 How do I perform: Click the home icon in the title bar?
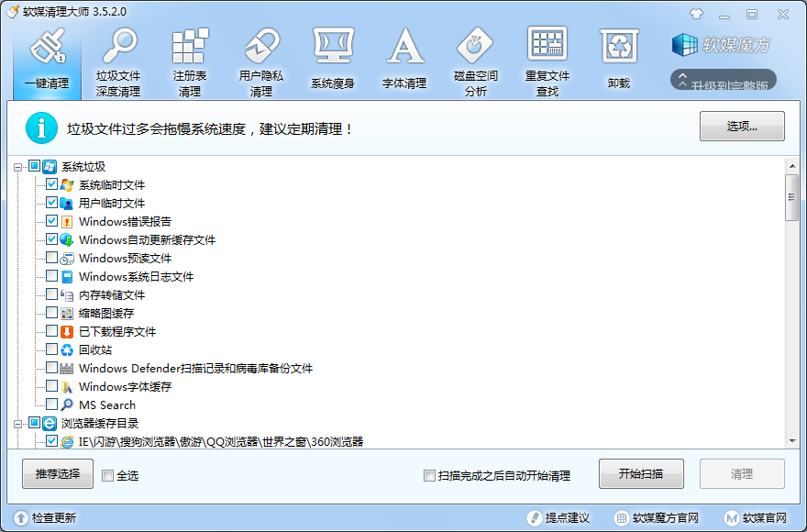coord(696,14)
